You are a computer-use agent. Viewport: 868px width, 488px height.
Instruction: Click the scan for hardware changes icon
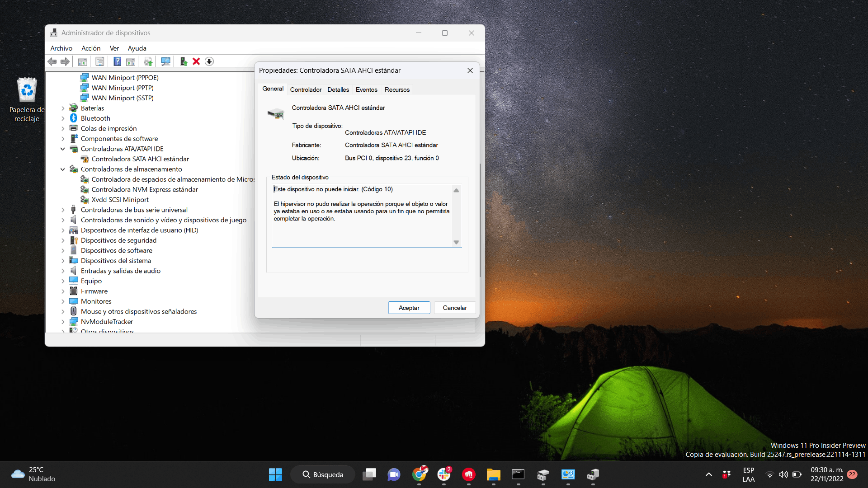[166, 61]
